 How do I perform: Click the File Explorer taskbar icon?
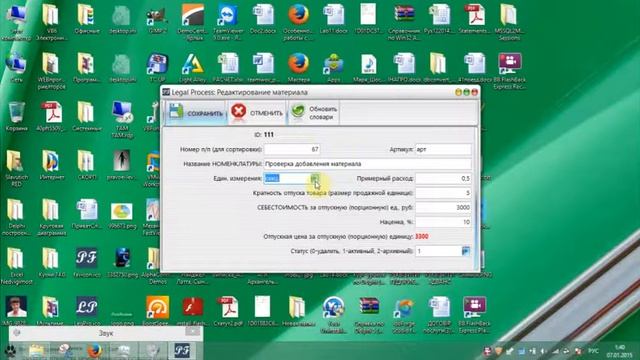tap(36, 351)
